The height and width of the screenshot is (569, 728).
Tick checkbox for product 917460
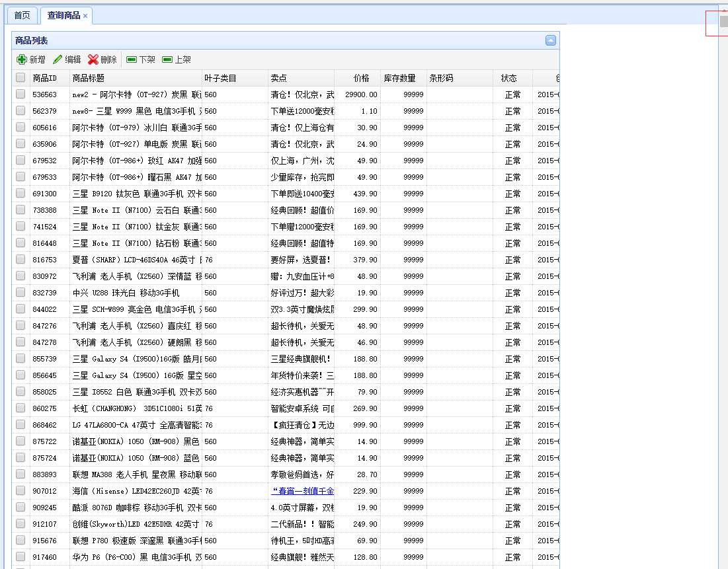(x=20, y=557)
